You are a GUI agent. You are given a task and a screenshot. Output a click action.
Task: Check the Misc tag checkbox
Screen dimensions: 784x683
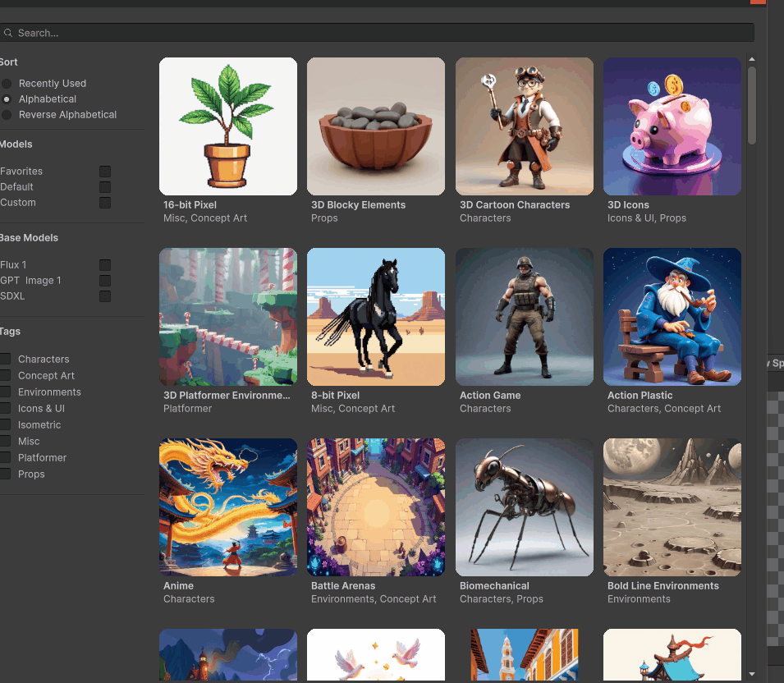[5, 442]
